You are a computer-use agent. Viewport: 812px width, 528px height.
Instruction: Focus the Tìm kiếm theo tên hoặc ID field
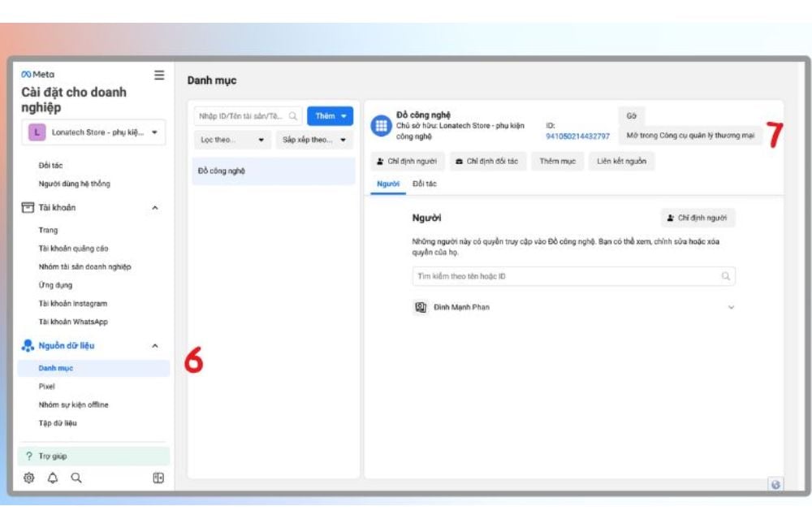point(574,276)
